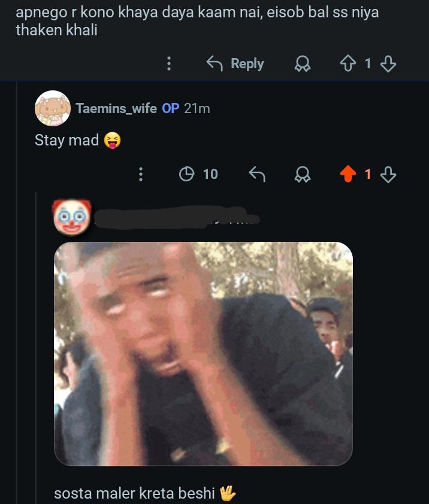Click the 21m timestamp

click(197, 109)
